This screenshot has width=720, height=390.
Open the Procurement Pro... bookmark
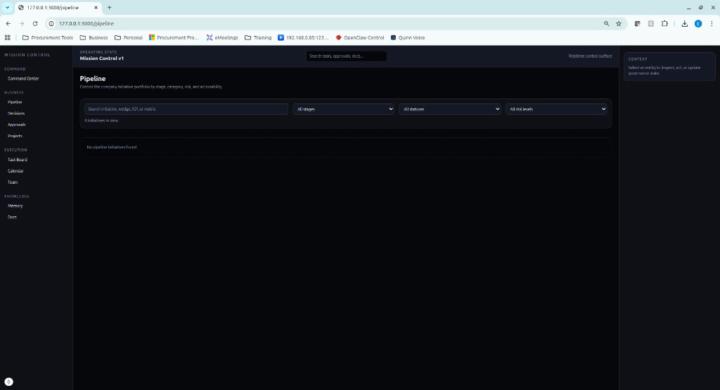click(x=174, y=38)
